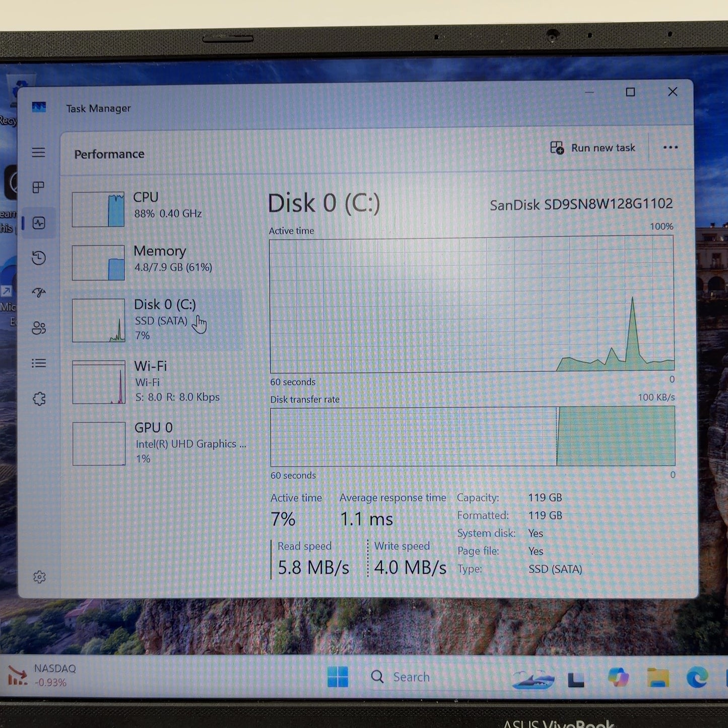Open the Processes page icon in sidebar
Viewport: 728px width, 728px height.
coord(38,187)
